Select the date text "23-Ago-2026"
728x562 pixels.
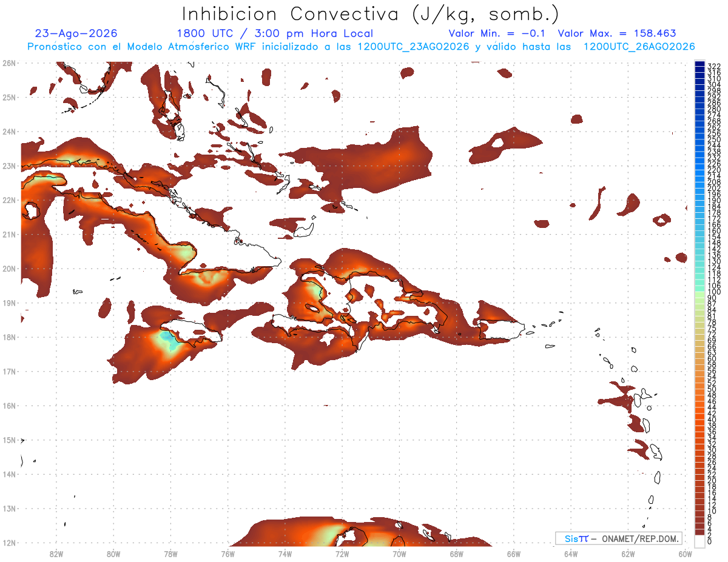pos(76,33)
